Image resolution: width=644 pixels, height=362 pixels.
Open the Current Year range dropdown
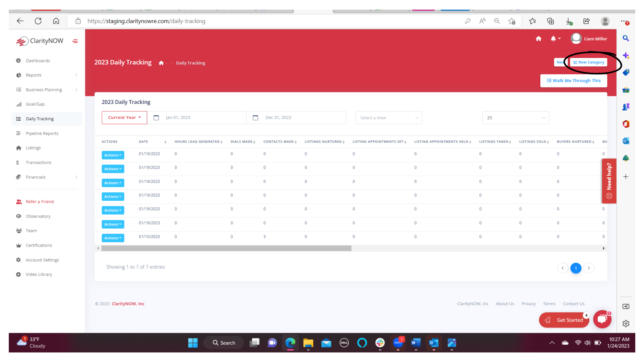tap(124, 118)
